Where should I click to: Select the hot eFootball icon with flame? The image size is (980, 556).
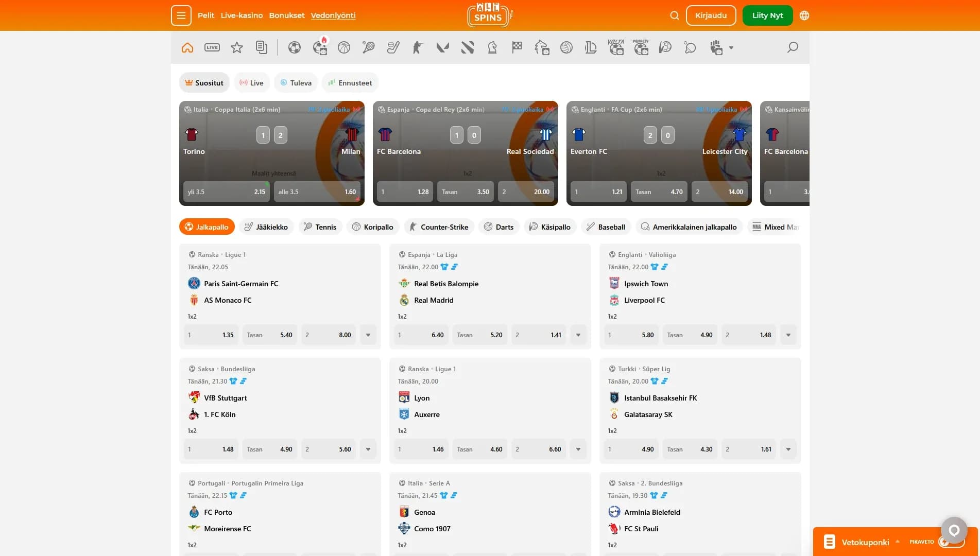[x=320, y=47]
